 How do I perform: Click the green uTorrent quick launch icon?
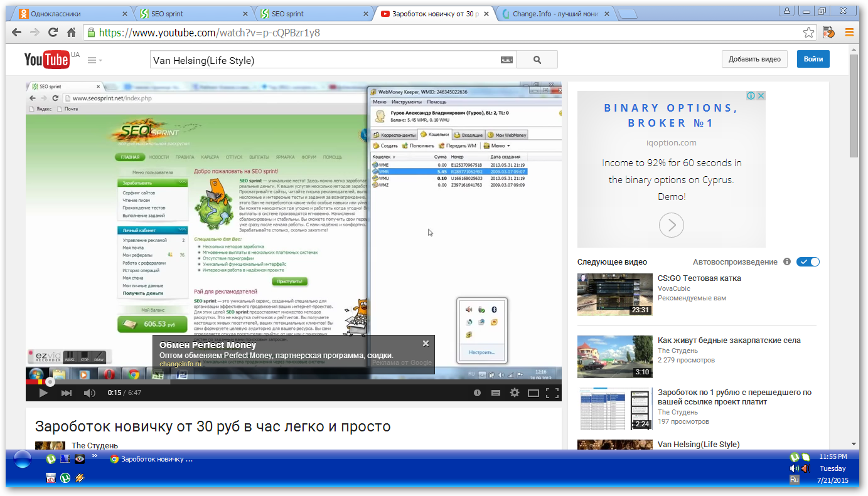[51, 459]
